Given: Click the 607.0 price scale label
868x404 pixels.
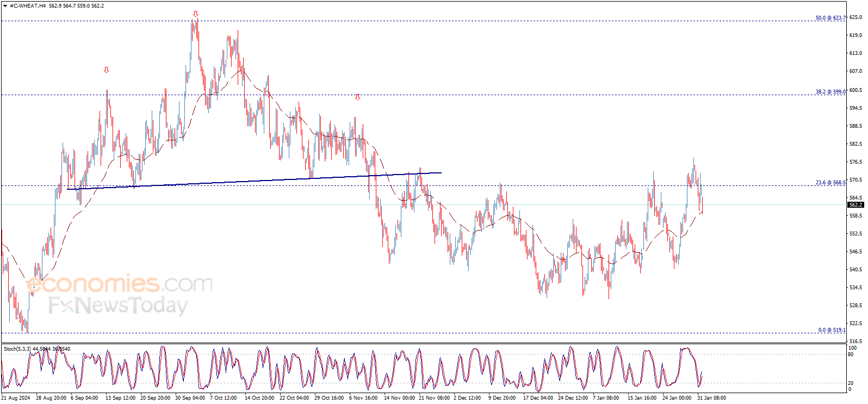Looking at the screenshot, I should pyautogui.click(x=855, y=71).
